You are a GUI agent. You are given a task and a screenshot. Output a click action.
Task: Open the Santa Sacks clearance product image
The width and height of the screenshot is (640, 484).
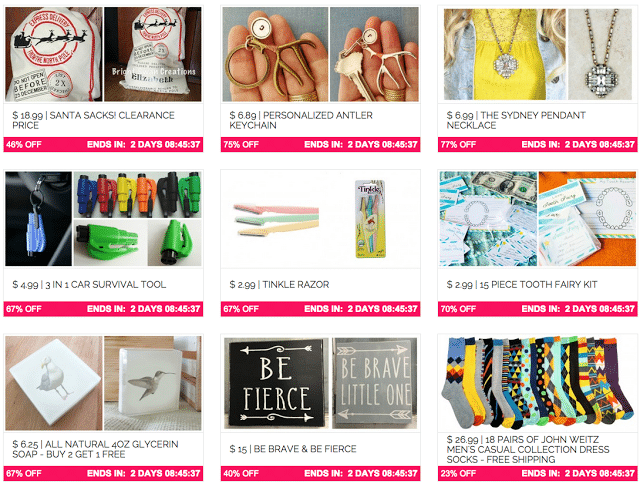point(103,54)
